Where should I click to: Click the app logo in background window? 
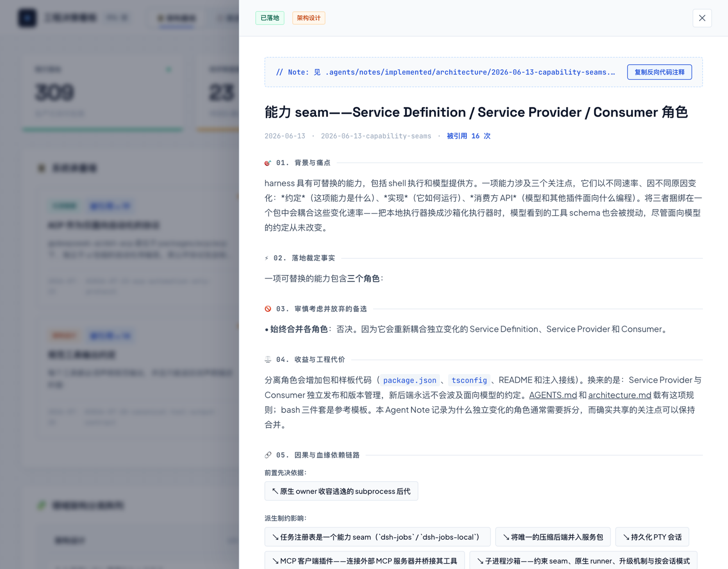click(x=27, y=18)
